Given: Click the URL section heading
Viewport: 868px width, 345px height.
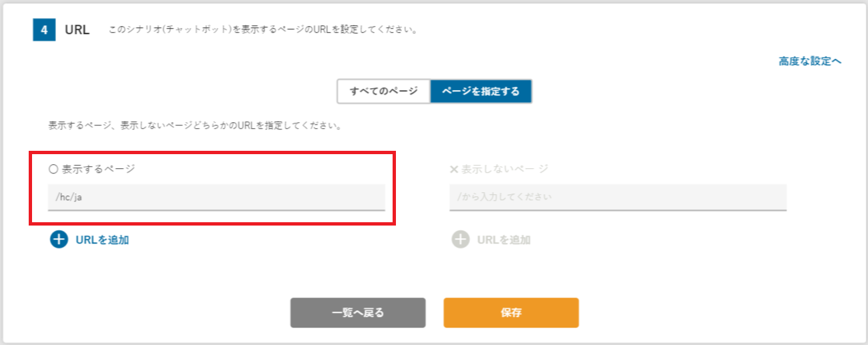Looking at the screenshot, I should (x=77, y=30).
